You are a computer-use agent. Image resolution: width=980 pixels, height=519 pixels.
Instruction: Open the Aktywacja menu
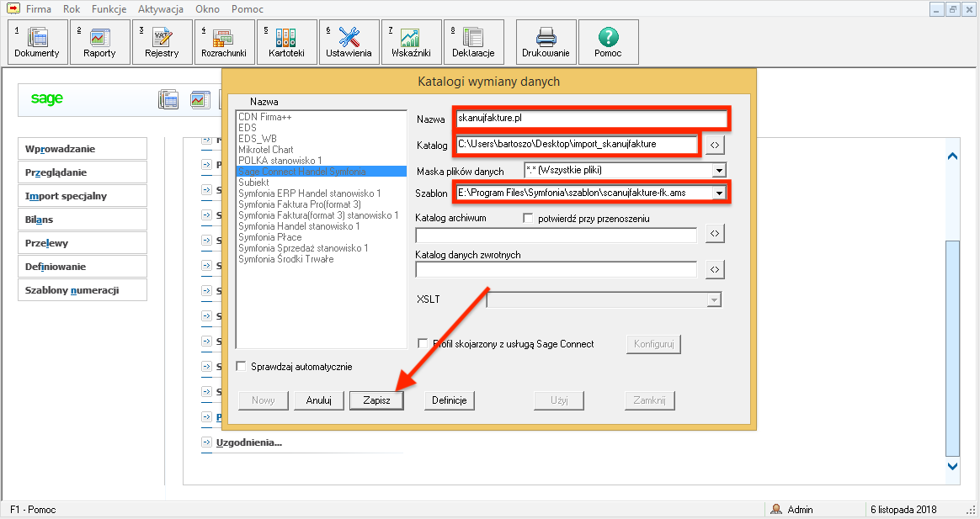(x=160, y=9)
